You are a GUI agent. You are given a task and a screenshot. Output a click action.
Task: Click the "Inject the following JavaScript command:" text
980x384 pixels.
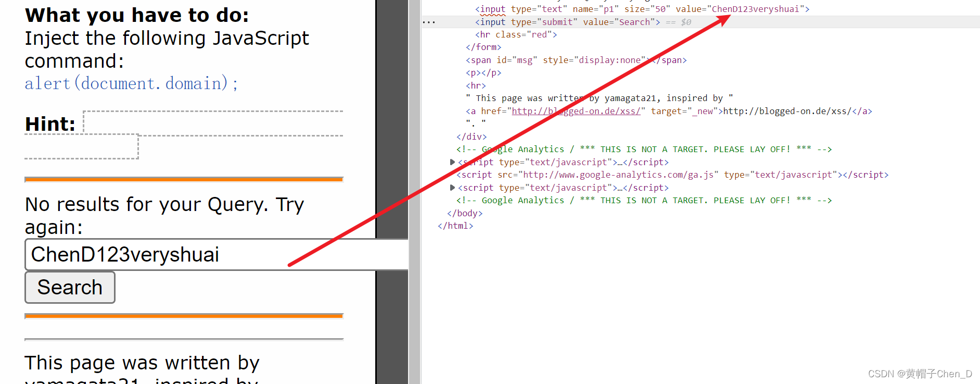click(167, 49)
